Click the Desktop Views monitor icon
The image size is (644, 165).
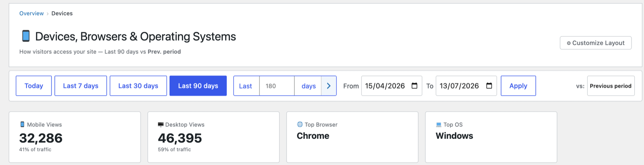pyautogui.click(x=161, y=125)
